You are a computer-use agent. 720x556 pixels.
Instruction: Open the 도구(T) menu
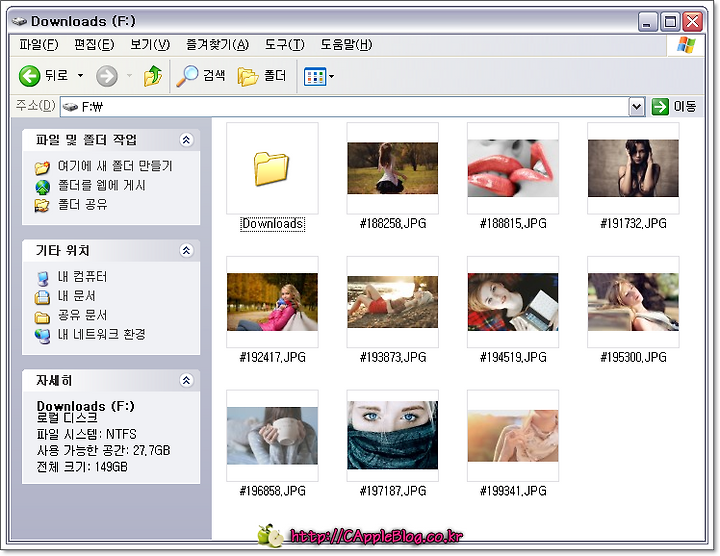pos(284,45)
